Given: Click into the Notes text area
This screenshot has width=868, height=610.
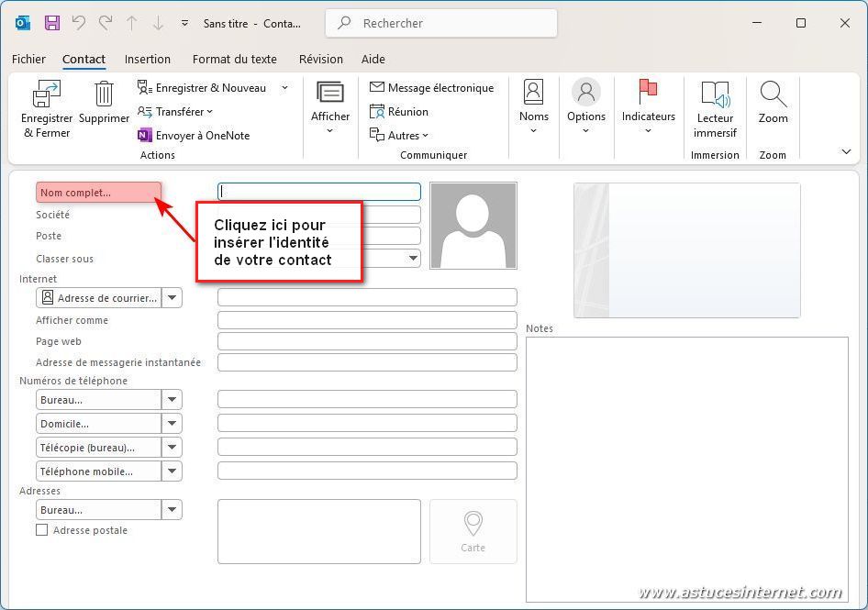Looking at the screenshot, I should 686,468.
